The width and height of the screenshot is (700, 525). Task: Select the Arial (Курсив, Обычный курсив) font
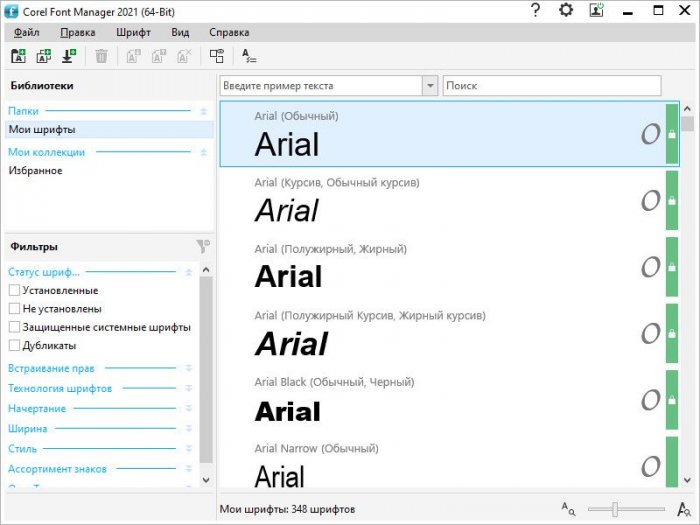(449, 200)
